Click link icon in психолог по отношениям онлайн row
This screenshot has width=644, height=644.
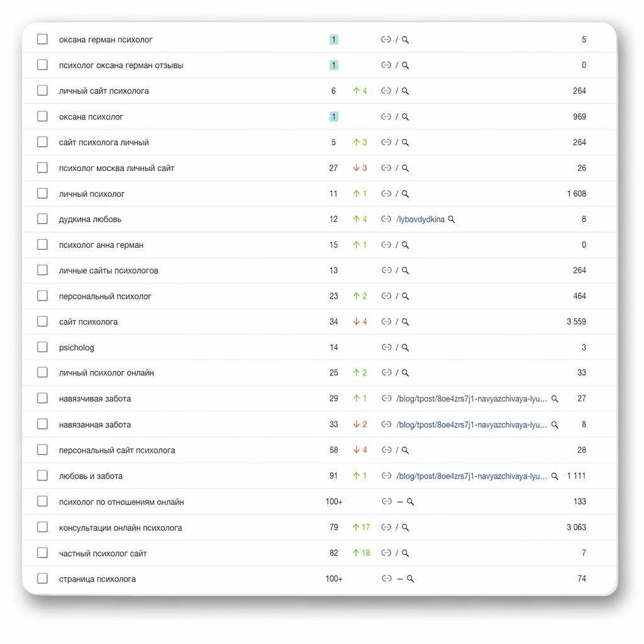click(387, 501)
